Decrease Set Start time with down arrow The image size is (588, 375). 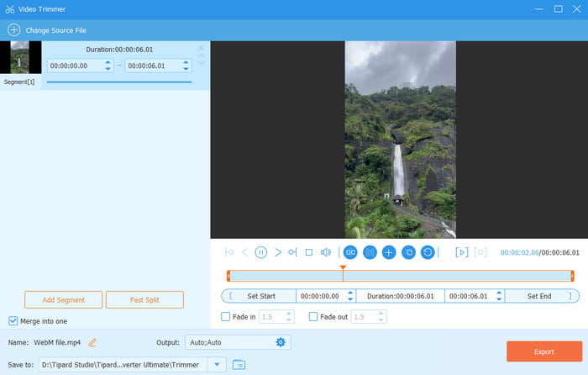point(350,299)
